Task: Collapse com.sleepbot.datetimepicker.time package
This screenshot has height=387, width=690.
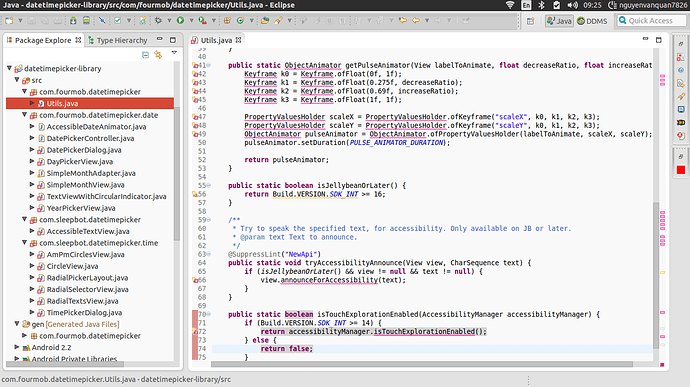Action: point(25,243)
